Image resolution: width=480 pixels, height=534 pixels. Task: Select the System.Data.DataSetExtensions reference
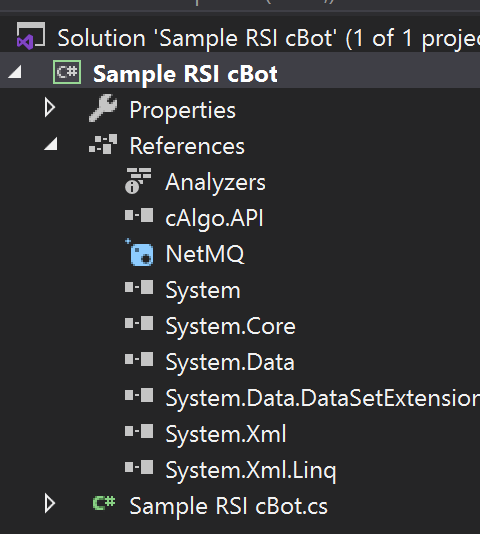click(x=323, y=398)
